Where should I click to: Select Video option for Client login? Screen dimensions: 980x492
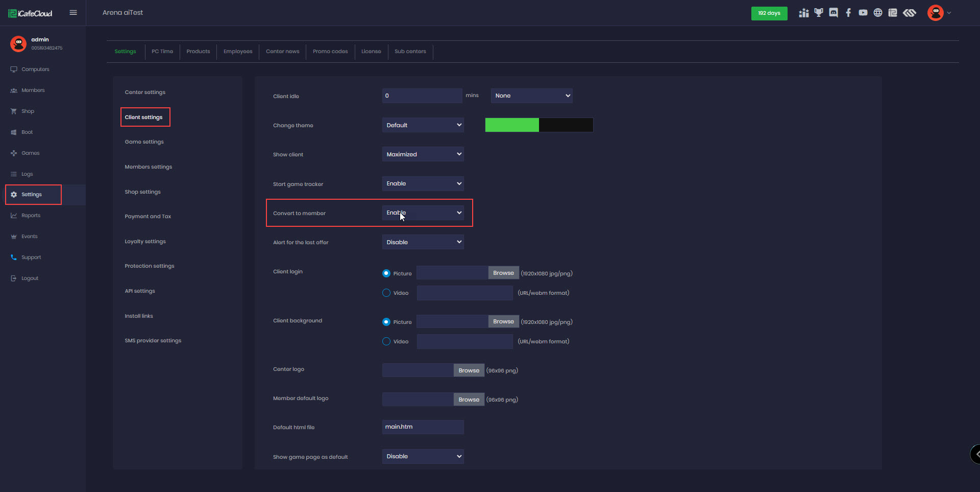pyautogui.click(x=386, y=293)
